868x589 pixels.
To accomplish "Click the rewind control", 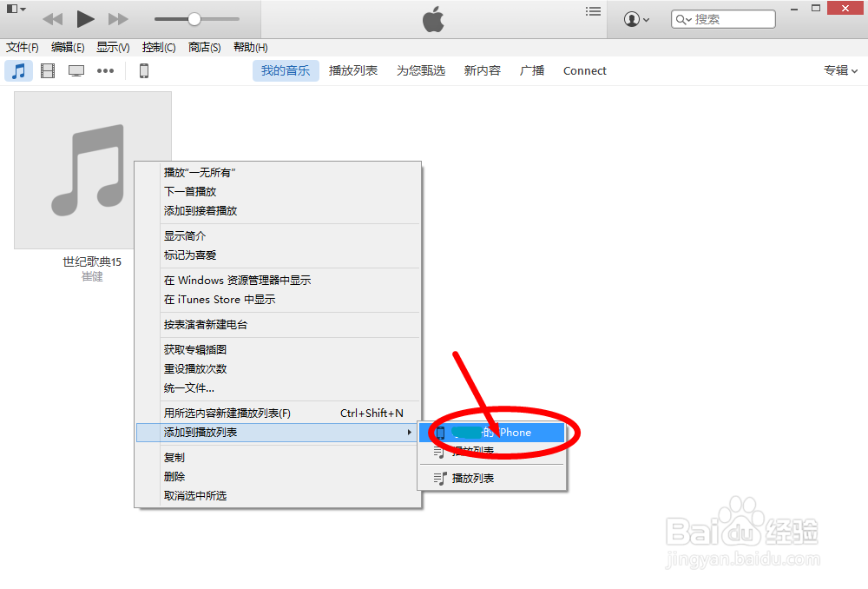I will click(53, 18).
